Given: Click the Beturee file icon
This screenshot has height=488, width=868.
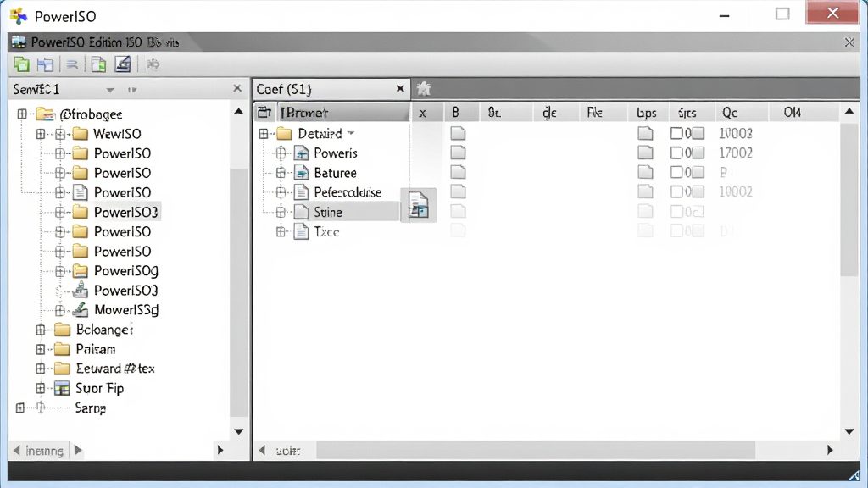Looking at the screenshot, I should [x=301, y=173].
